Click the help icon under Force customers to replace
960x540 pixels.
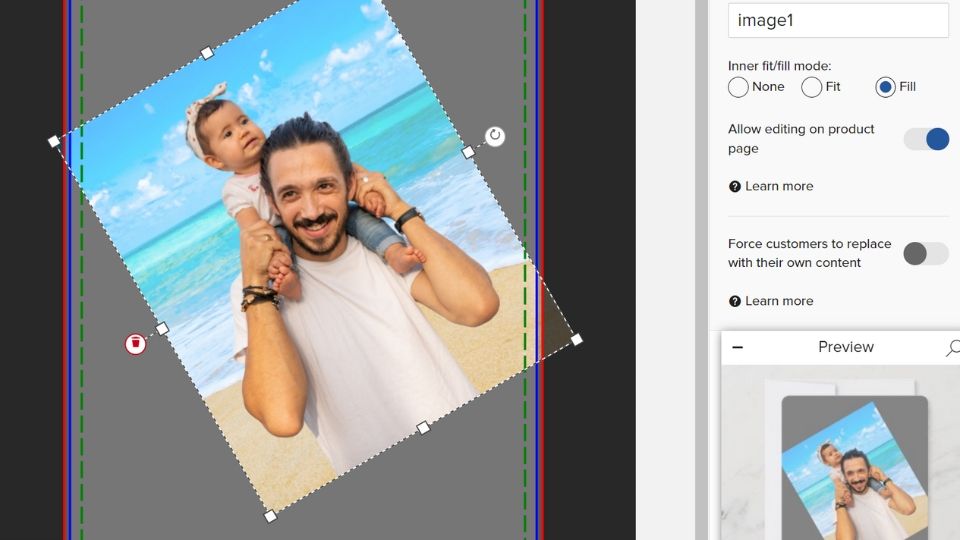pos(735,301)
